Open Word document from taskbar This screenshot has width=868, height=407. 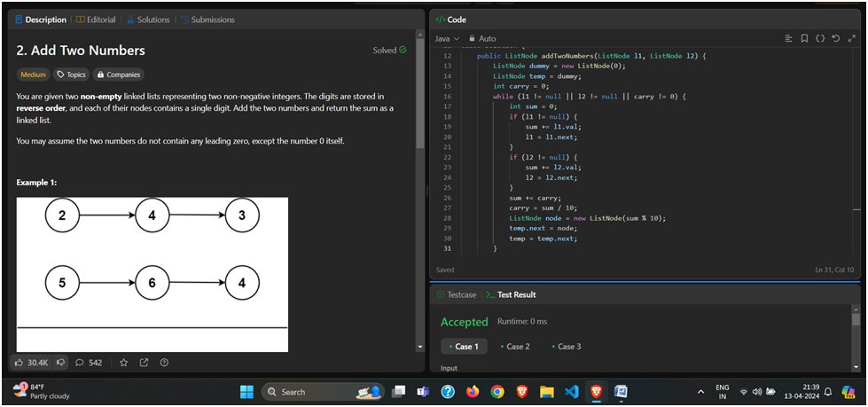[x=622, y=392]
